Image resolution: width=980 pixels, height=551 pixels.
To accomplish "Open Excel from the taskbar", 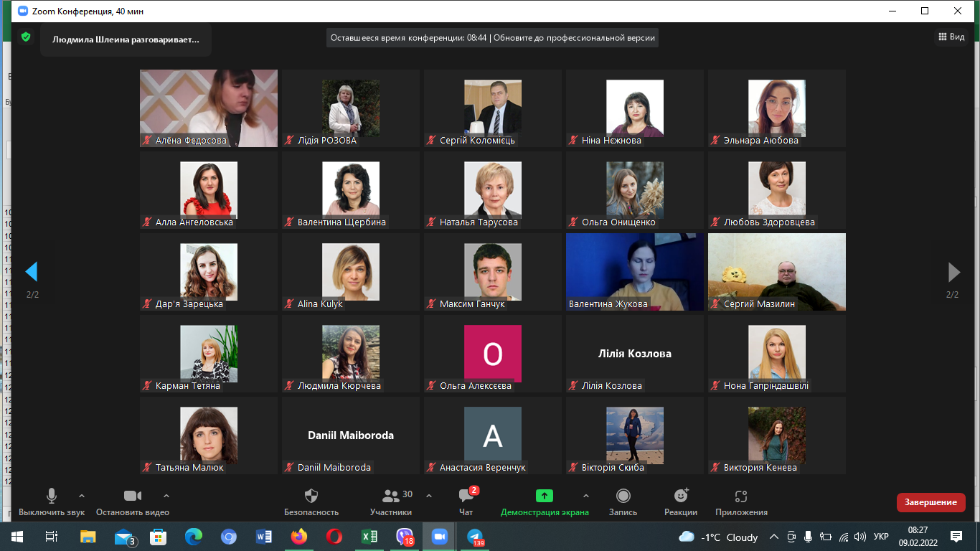I will pos(369,537).
